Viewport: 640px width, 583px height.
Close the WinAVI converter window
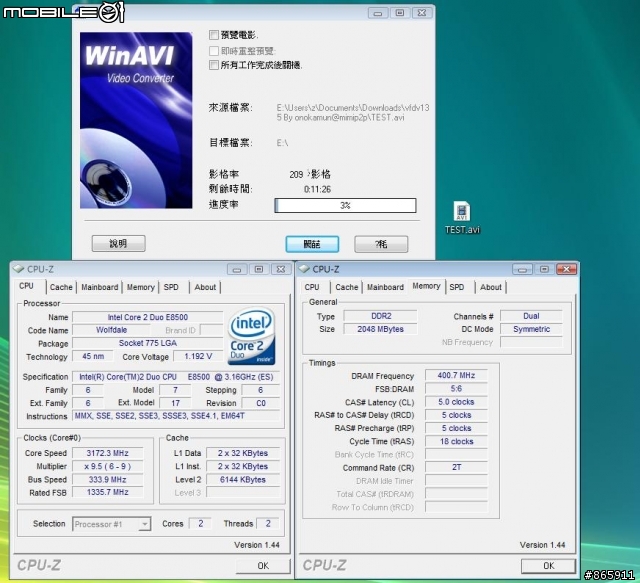(422, 13)
